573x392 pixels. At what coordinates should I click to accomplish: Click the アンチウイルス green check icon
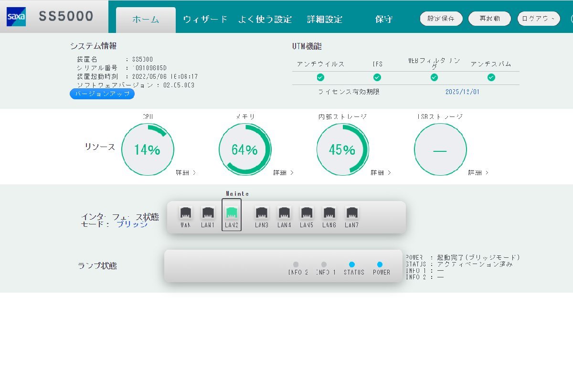tap(320, 77)
